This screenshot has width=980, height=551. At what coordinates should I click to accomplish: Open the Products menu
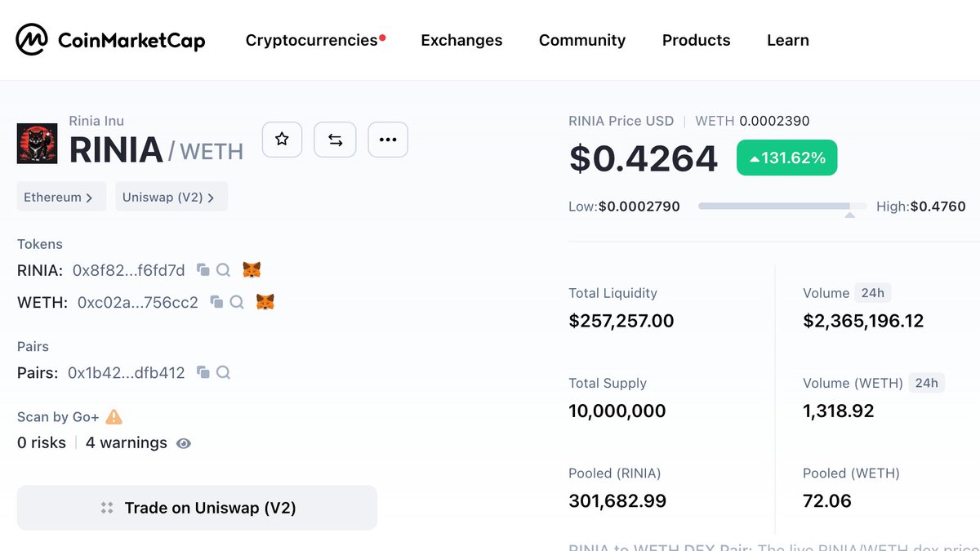pyautogui.click(x=697, y=40)
